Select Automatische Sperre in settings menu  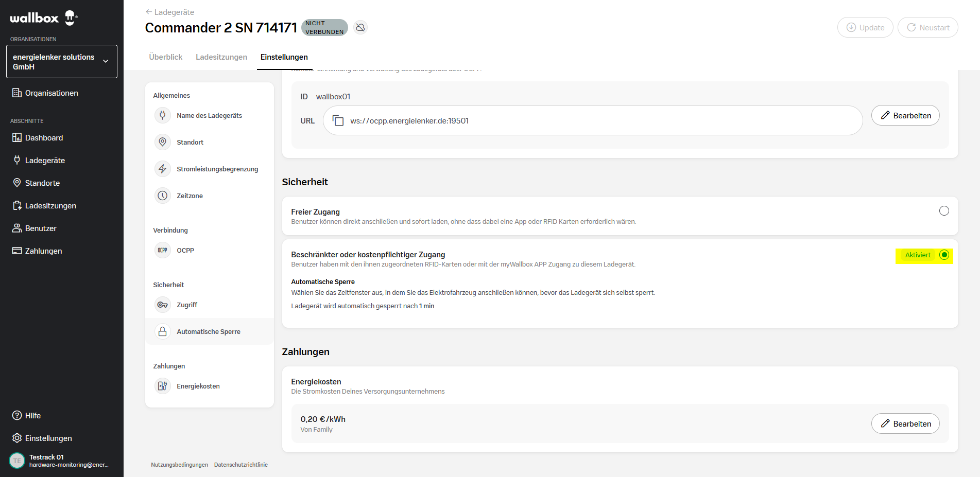209,332
